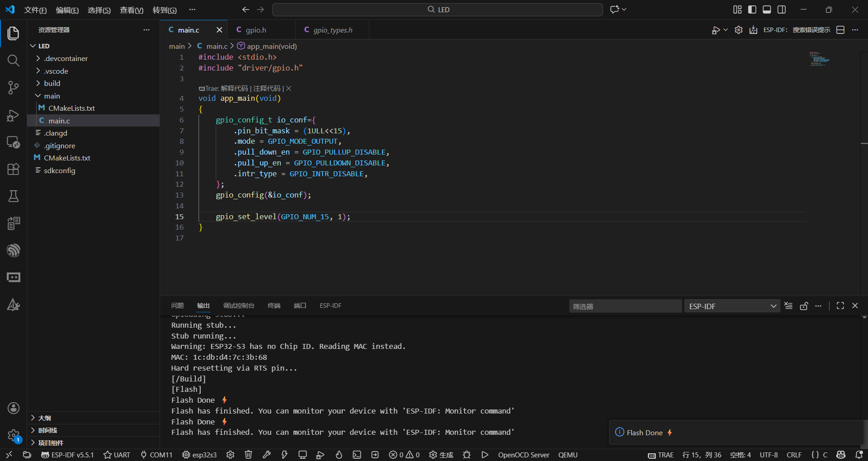Toggle the bottom panel layout button
This screenshot has height=461, width=868.
767,9
